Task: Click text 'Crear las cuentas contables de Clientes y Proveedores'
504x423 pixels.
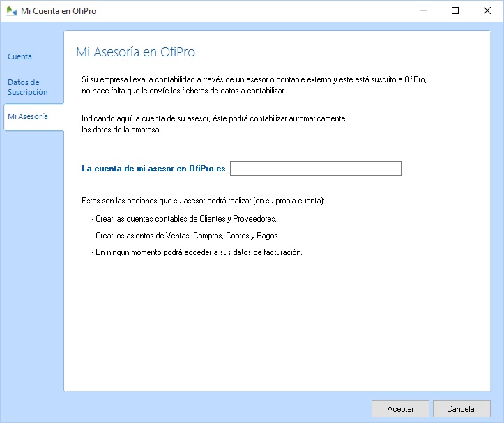Action: tap(186, 219)
